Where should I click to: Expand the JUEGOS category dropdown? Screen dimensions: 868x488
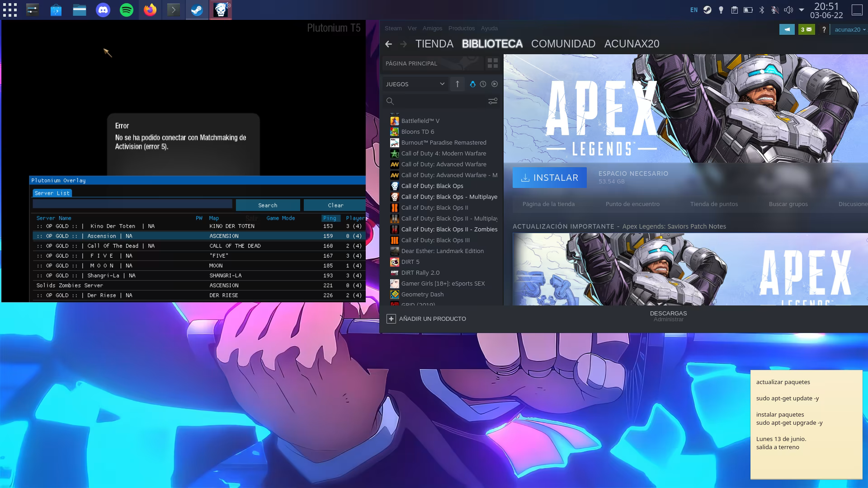pyautogui.click(x=415, y=84)
